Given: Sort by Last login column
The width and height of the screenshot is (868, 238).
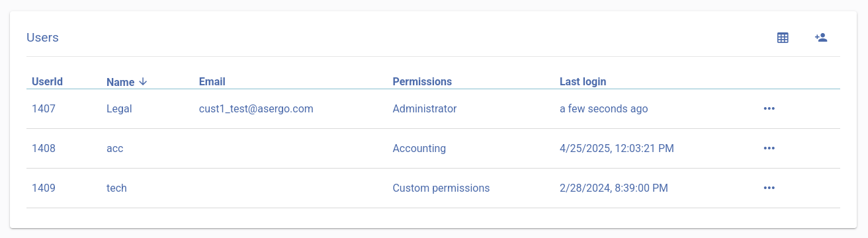Looking at the screenshot, I should click(583, 82).
